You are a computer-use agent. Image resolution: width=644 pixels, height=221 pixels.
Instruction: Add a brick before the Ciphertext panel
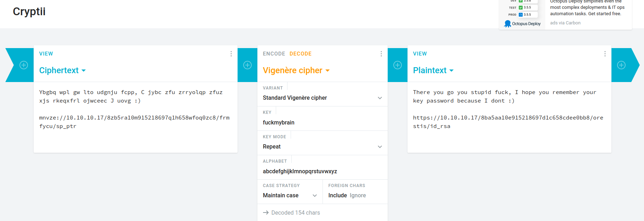click(24, 65)
